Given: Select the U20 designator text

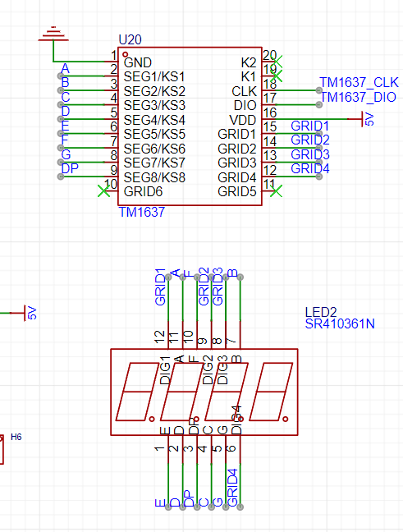Looking at the screenshot, I should click(x=130, y=40).
